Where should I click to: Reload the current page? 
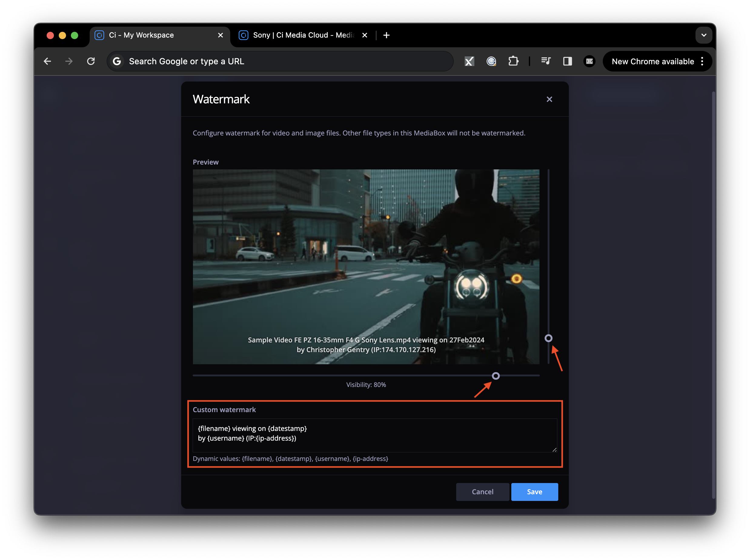pyautogui.click(x=91, y=61)
